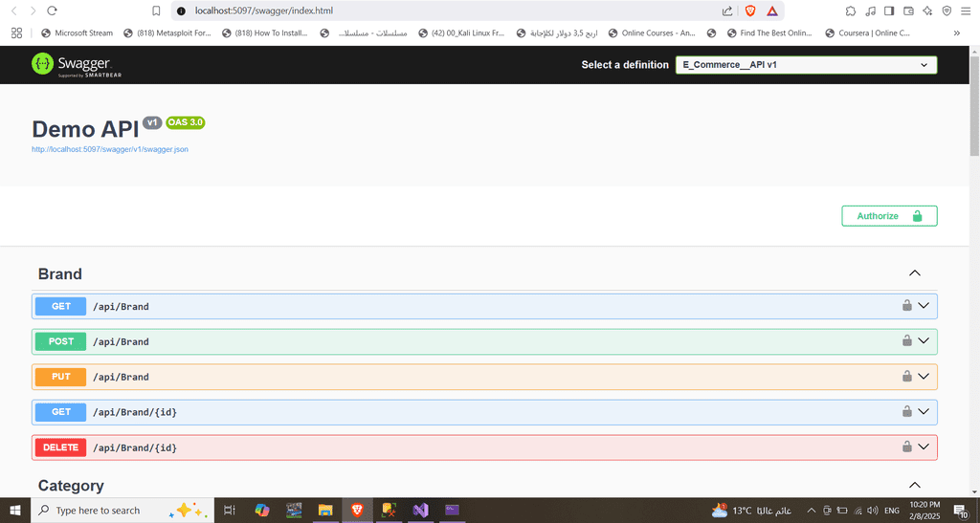Click the Authorize button

tap(889, 216)
